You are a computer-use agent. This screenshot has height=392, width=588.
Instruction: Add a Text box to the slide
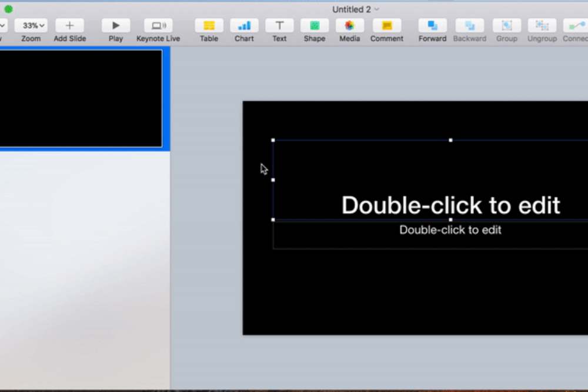coord(279,25)
